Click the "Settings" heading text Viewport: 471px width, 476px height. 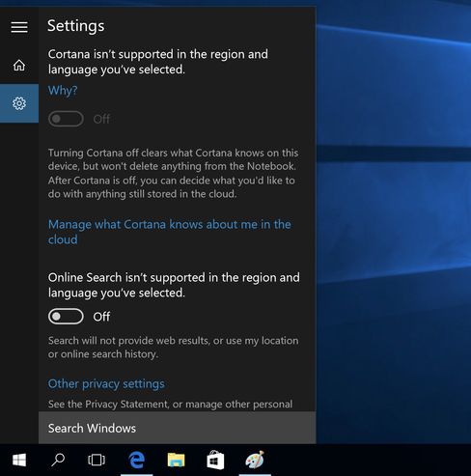76,26
